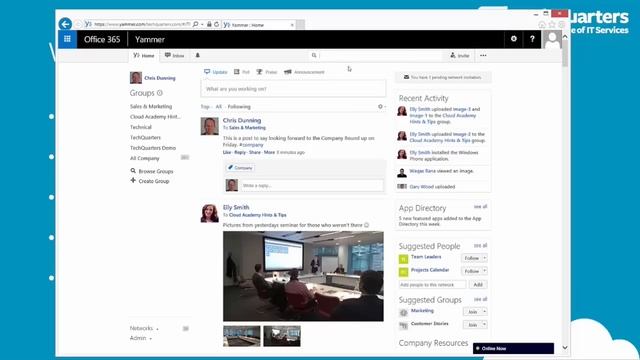Viewport: 640px width, 360px height.
Task: Show the Following feed filter
Action: tap(239, 107)
